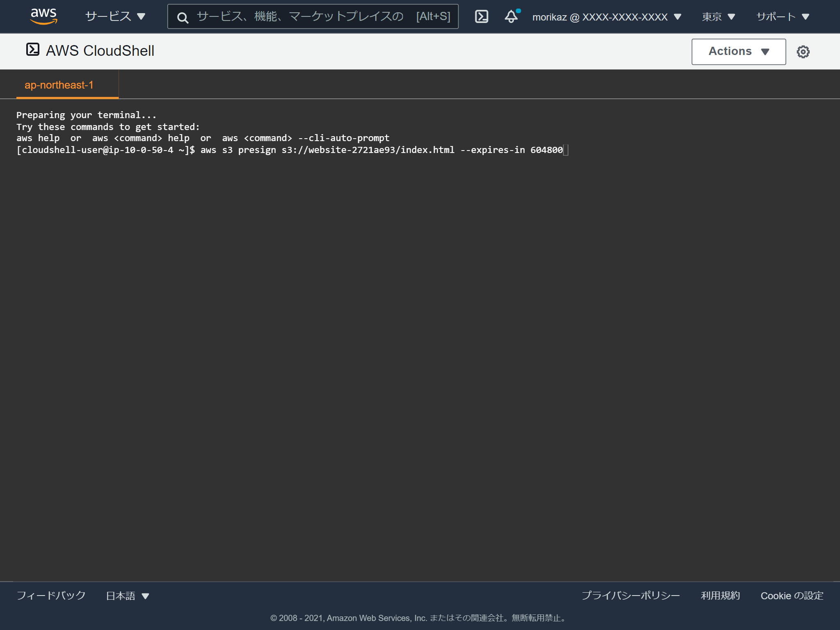The height and width of the screenshot is (630, 840).
Task: Open Cookie の設定 preferences
Action: pyautogui.click(x=792, y=596)
